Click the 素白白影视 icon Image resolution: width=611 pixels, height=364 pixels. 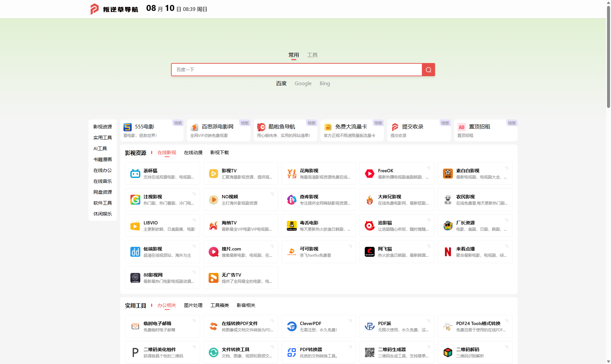pos(448,174)
